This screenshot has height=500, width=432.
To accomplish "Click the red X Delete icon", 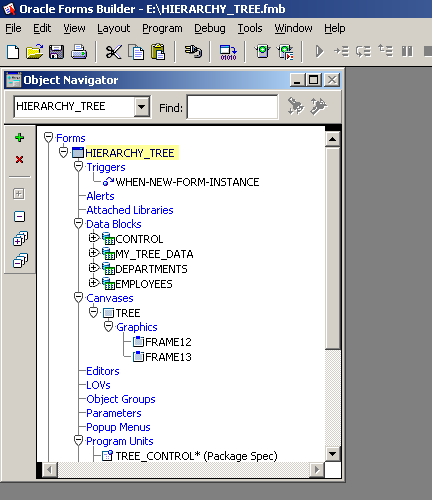I will (x=19, y=159).
